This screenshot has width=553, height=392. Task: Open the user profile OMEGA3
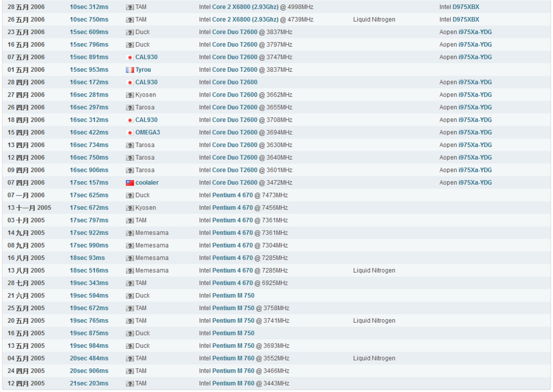click(148, 133)
